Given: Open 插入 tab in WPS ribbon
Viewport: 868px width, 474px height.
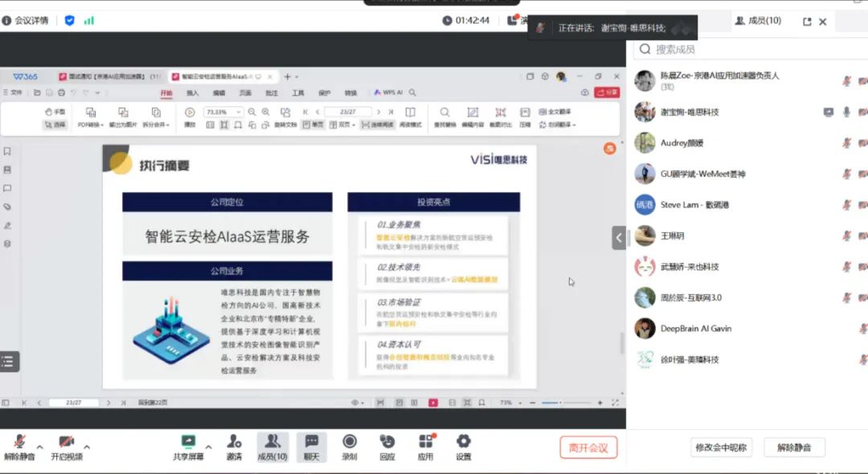Looking at the screenshot, I should [192, 93].
